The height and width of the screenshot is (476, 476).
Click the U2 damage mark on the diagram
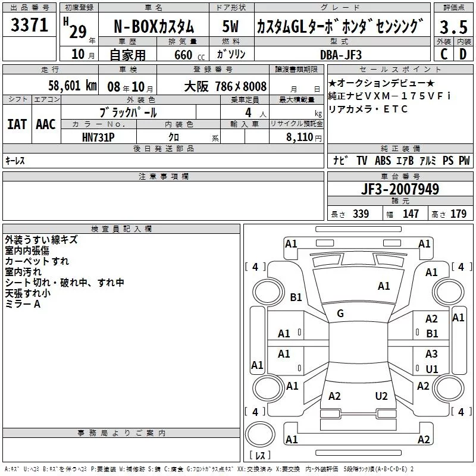click(381, 396)
